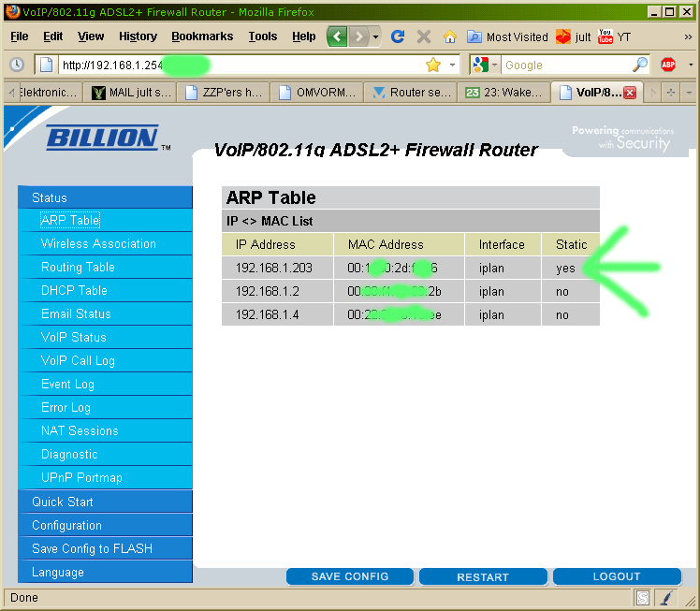Open the back/forward history dropdown arrow
This screenshot has width=700, height=611.
coord(376,36)
